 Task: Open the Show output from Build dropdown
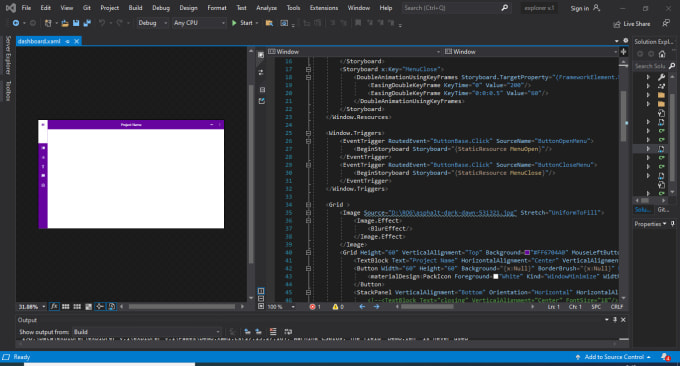[147, 332]
